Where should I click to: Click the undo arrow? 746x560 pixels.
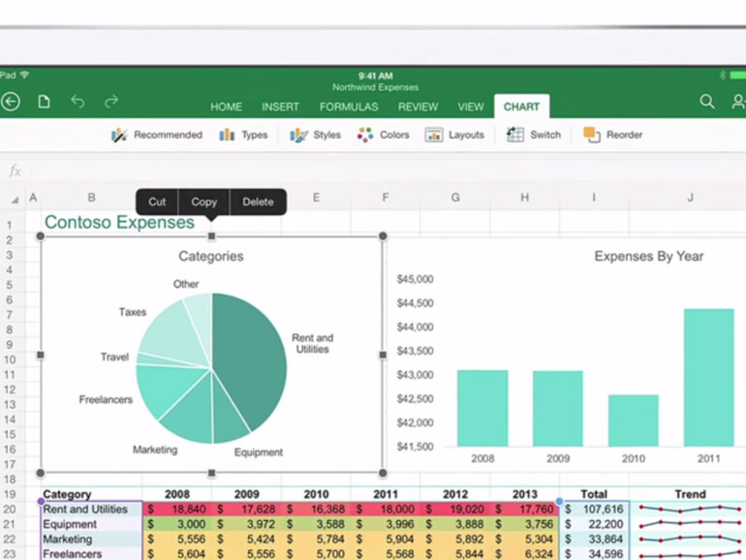(x=78, y=101)
